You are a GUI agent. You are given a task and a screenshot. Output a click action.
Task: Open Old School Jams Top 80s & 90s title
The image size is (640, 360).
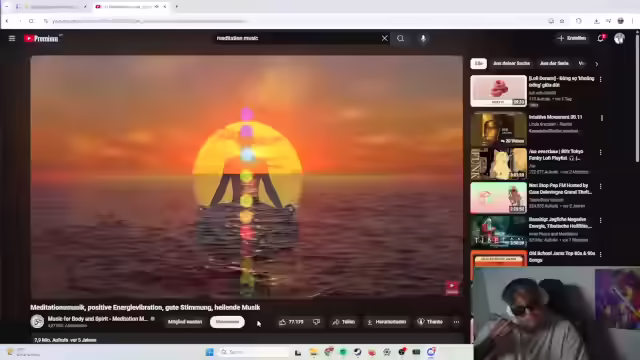click(x=562, y=257)
